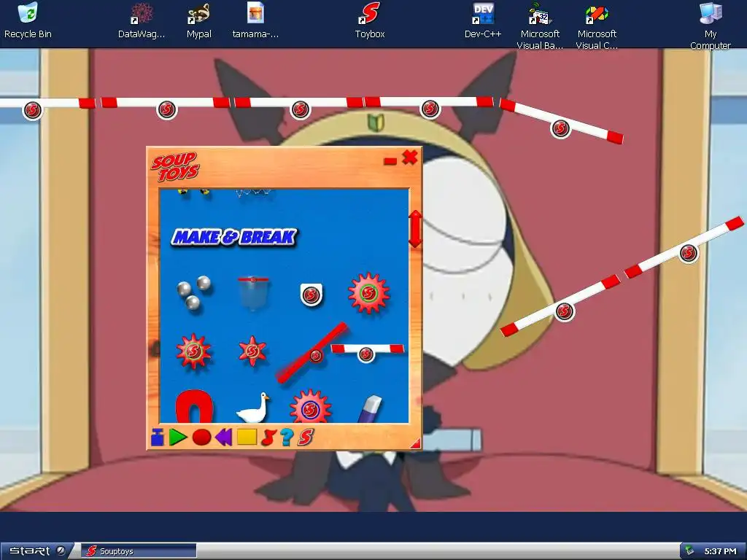Click the red double-arrow toybox scroller
The width and height of the screenshot is (747, 560).
[415, 228]
